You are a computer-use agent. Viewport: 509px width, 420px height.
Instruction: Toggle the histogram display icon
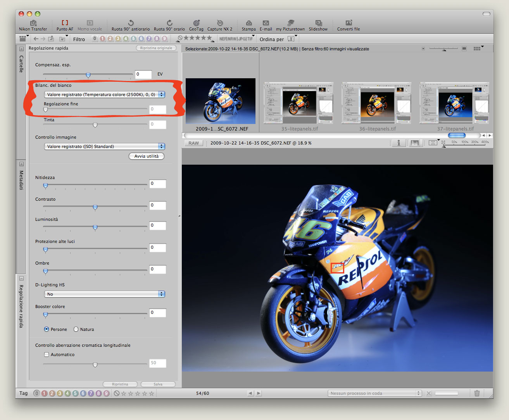(x=414, y=143)
